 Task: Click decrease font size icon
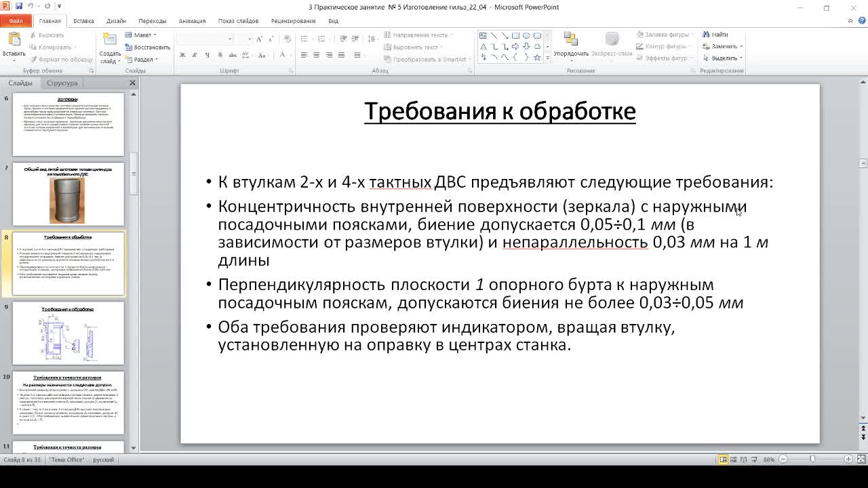point(273,39)
